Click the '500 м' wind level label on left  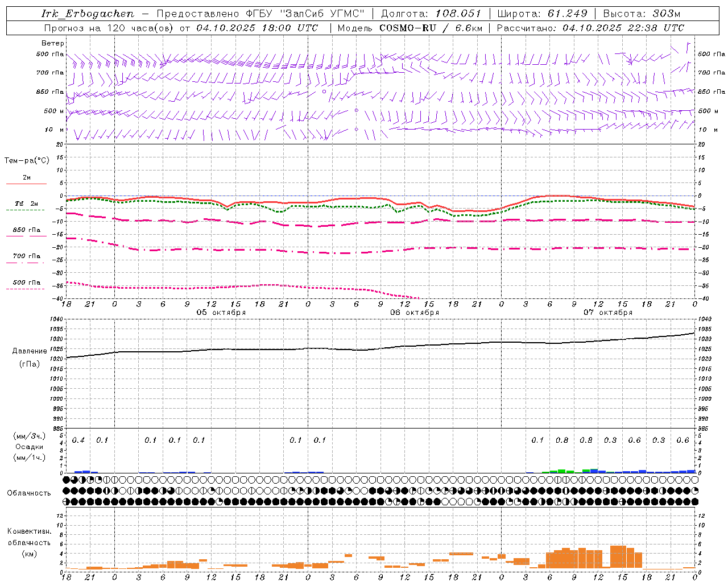click(54, 111)
